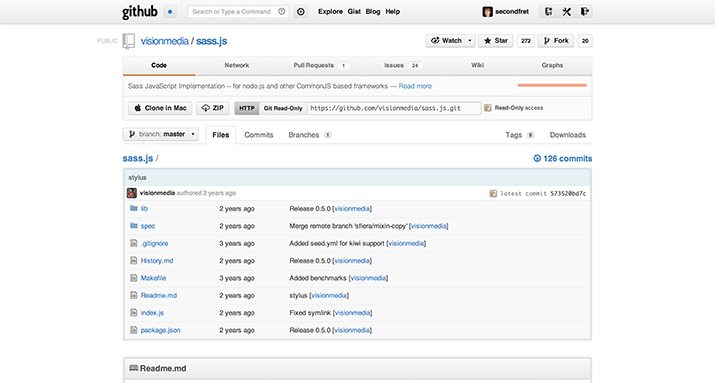Switch to the Pull Requests tab
Viewport: 715px width, 383px height.
click(321, 65)
